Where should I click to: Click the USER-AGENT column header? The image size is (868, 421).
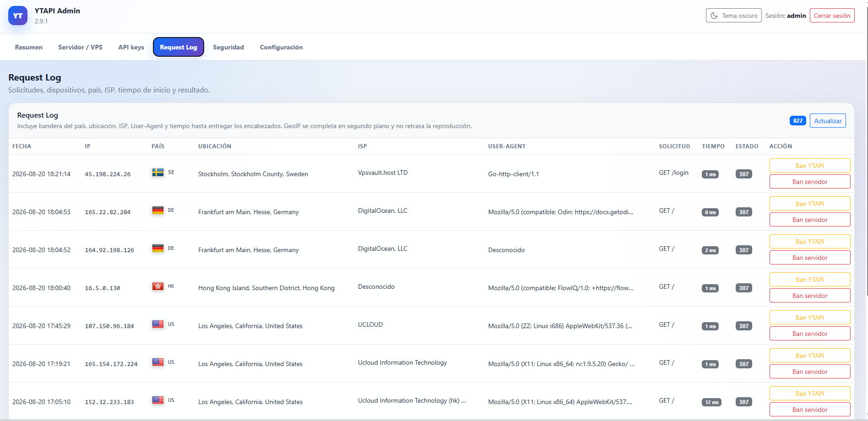point(507,146)
